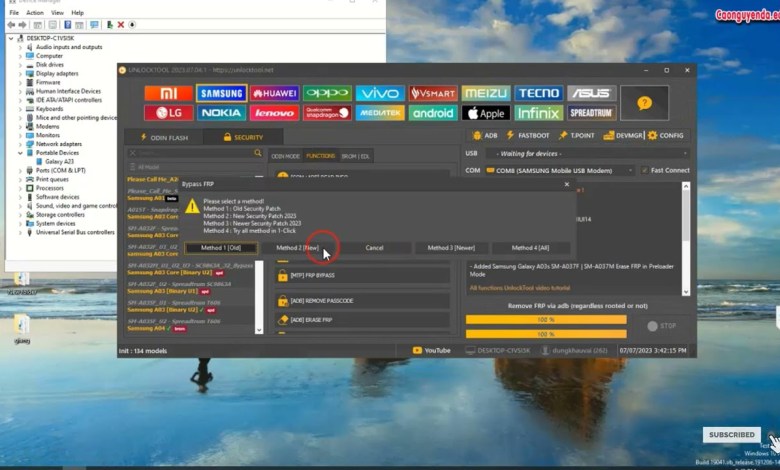Open DEVMGR from the toolbar

pyautogui.click(x=623, y=135)
